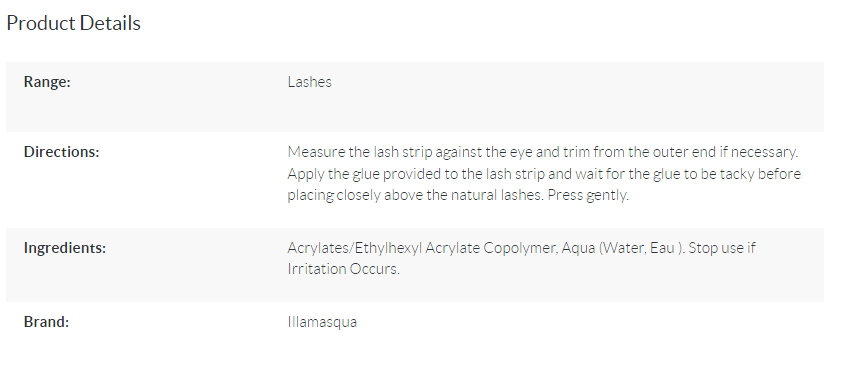Open the Illamasqua brand link
This screenshot has width=853, height=366.
pyautogui.click(x=322, y=322)
